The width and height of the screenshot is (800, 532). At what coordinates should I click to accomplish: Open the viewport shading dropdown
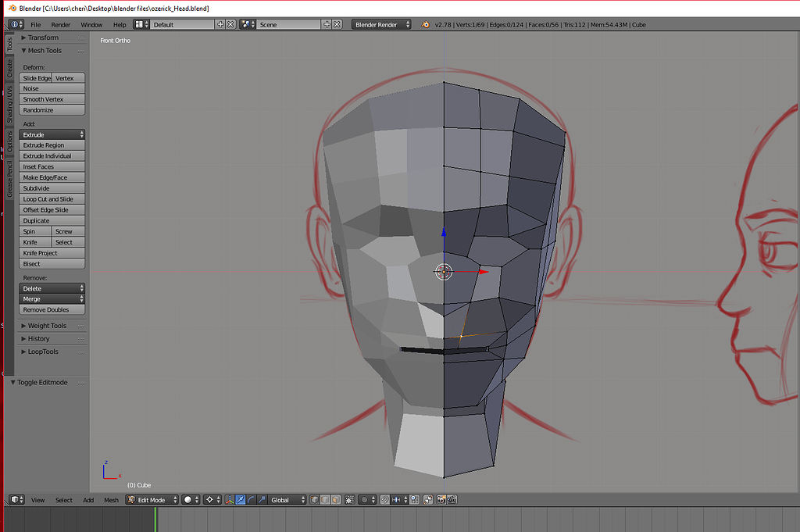(x=191, y=500)
